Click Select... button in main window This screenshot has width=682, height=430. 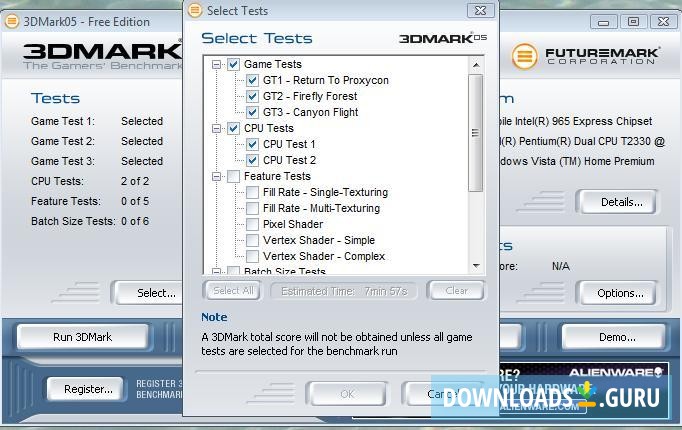tap(148, 293)
